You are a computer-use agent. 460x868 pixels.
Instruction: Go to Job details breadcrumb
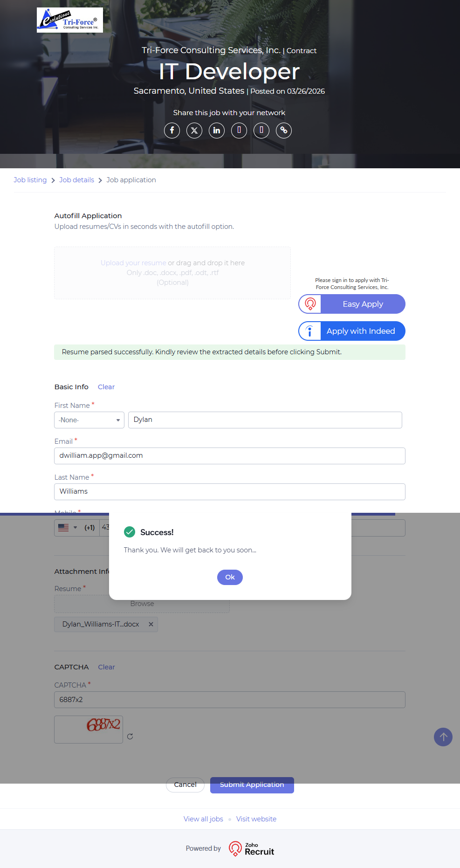click(76, 180)
